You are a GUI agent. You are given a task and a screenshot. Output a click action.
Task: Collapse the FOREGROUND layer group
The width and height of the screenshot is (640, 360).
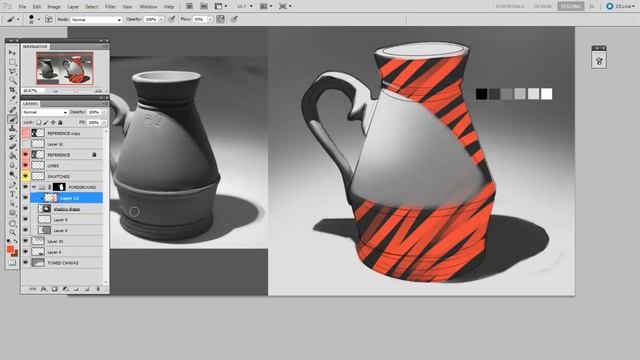pyautogui.click(x=34, y=187)
